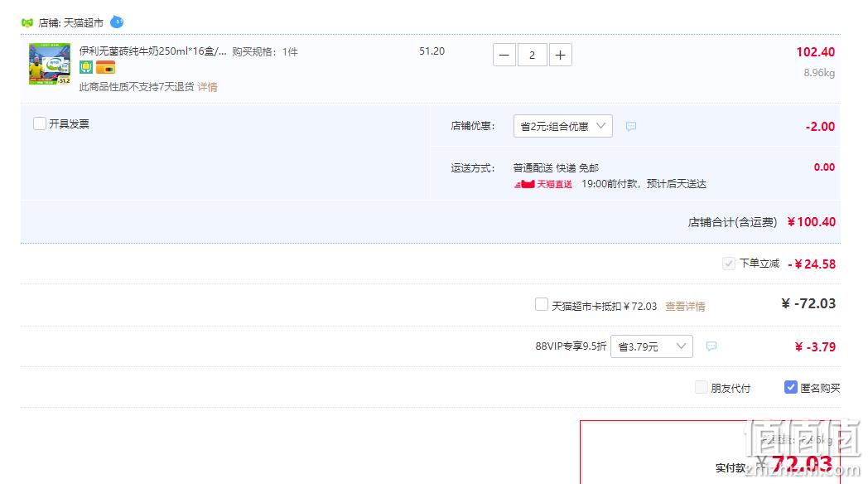Click the -2.00 store discount amount
The image size is (868, 484).
pos(821,127)
